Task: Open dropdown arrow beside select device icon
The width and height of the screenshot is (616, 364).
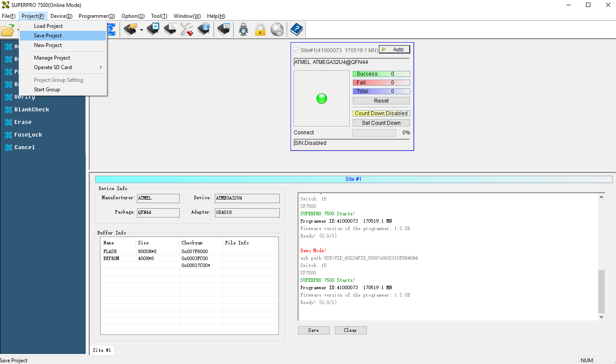Action: point(141,30)
